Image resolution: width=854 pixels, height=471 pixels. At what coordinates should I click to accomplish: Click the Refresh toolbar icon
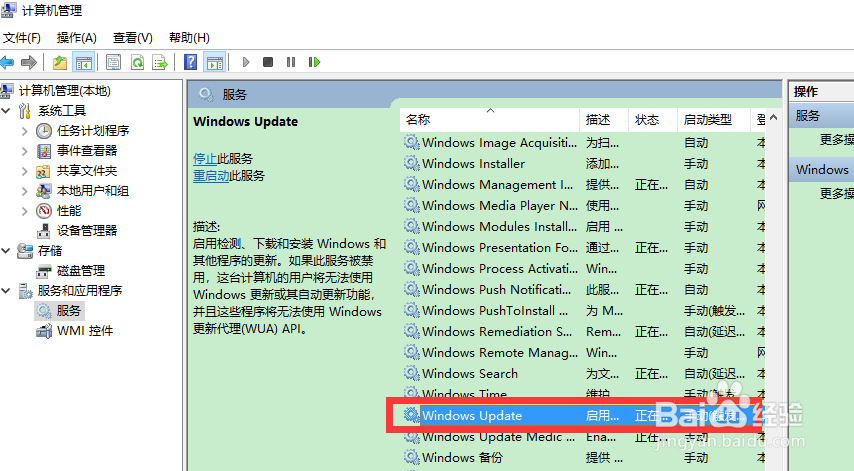[x=137, y=63]
